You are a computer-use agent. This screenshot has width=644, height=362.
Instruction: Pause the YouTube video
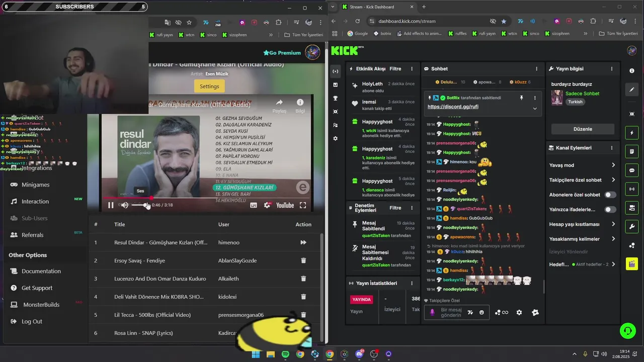111,205
